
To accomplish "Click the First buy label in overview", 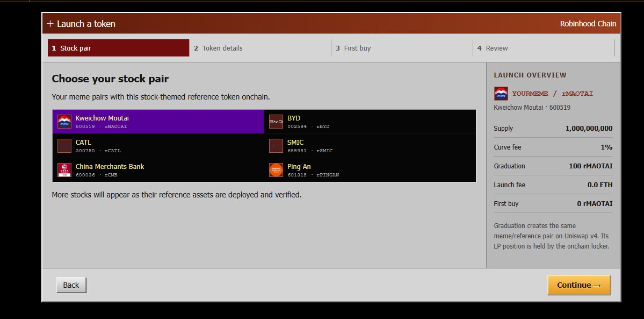I will tap(506, 204).
